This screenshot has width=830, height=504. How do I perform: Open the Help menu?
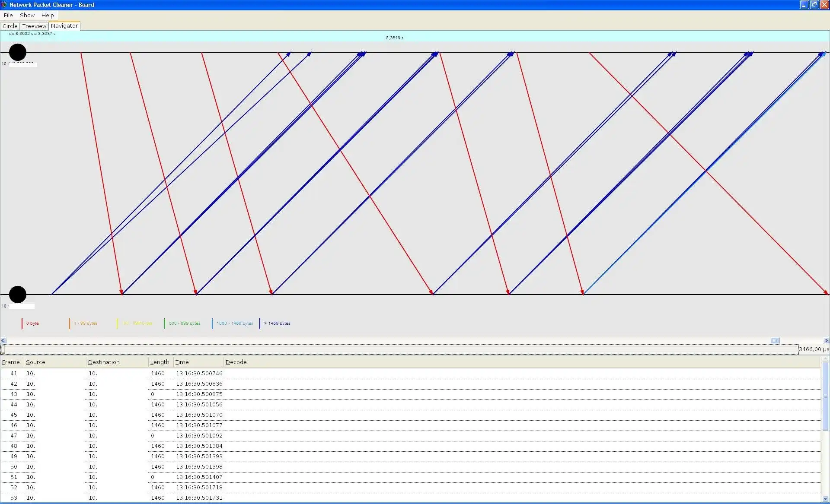click(x=48, y=15)
